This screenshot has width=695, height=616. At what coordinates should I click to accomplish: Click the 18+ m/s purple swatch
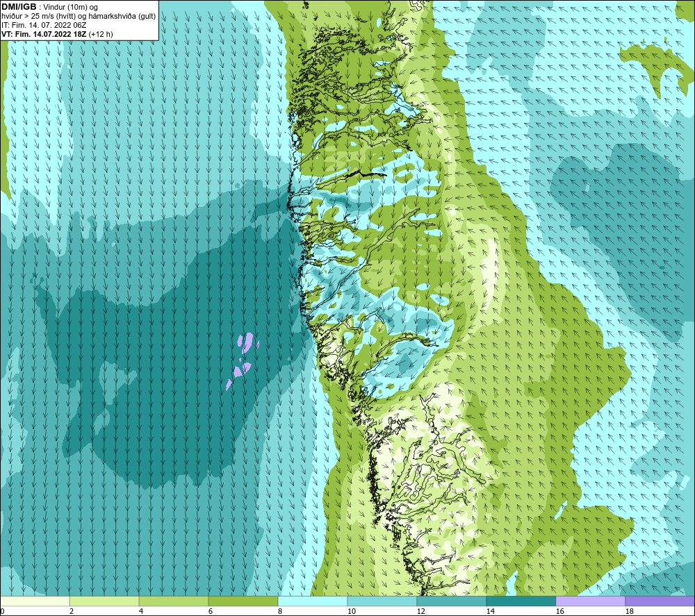coord(660,601)
